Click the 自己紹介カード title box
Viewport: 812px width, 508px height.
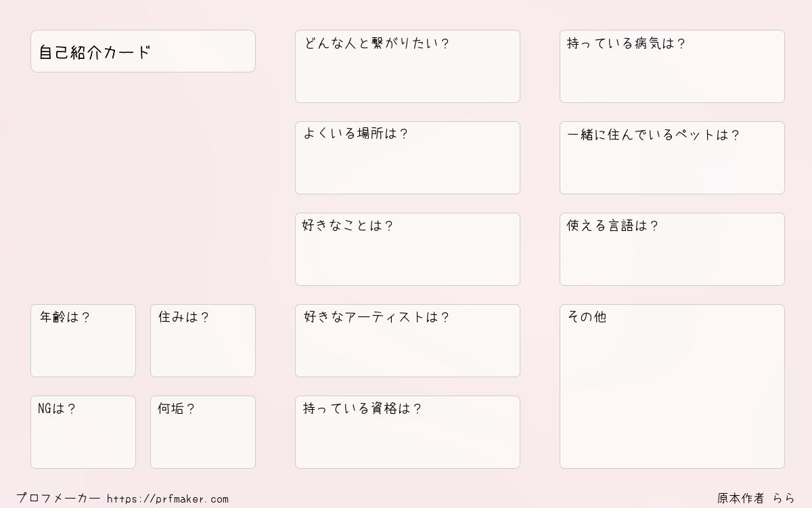143,51
